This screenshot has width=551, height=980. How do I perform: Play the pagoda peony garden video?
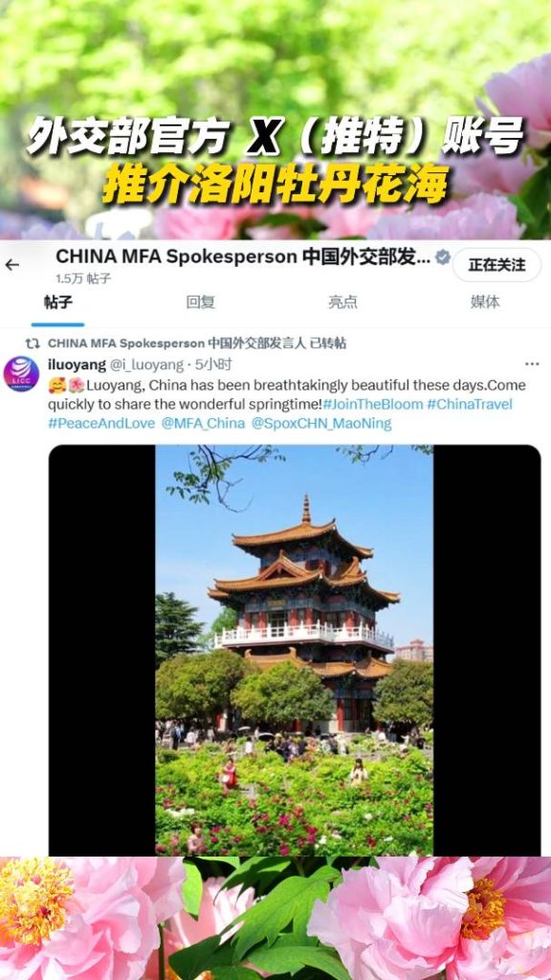pyautogui.click(x=295, y=650)
